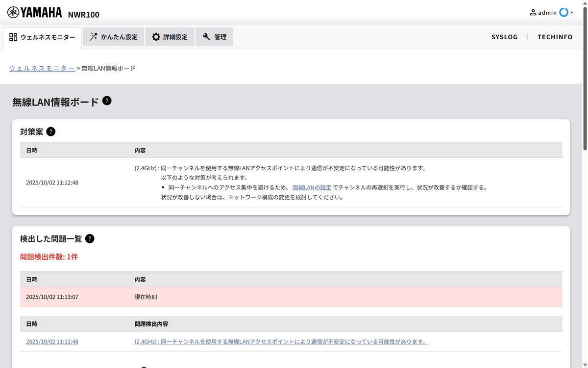Viewport: 588px width, 368px height.
Task: Open the 管理 tab
Action: (214, 37)
